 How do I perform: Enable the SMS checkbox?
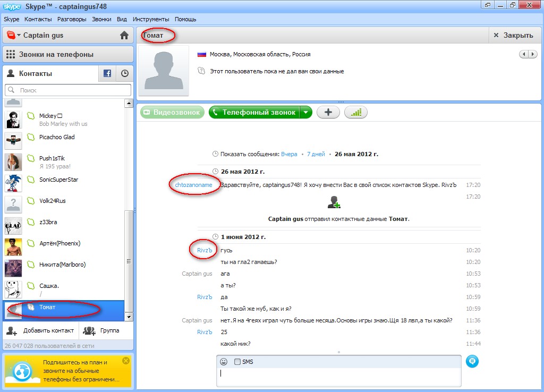pyautogui.click(x=237, y=362)
